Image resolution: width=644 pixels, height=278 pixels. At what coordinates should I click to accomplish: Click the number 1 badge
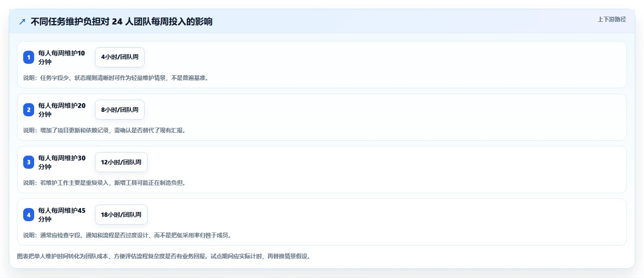pyautogui.click(x=28, y=57)
